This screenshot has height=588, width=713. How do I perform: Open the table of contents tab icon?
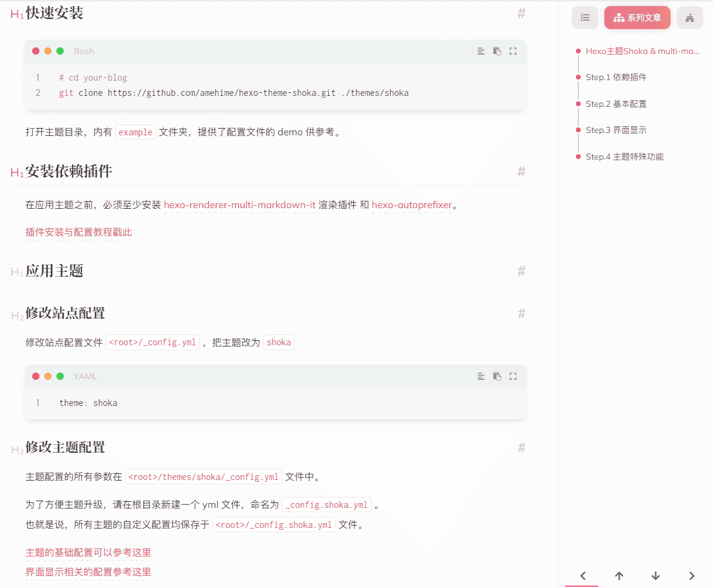pyautogui.click(x=585, y=18)
